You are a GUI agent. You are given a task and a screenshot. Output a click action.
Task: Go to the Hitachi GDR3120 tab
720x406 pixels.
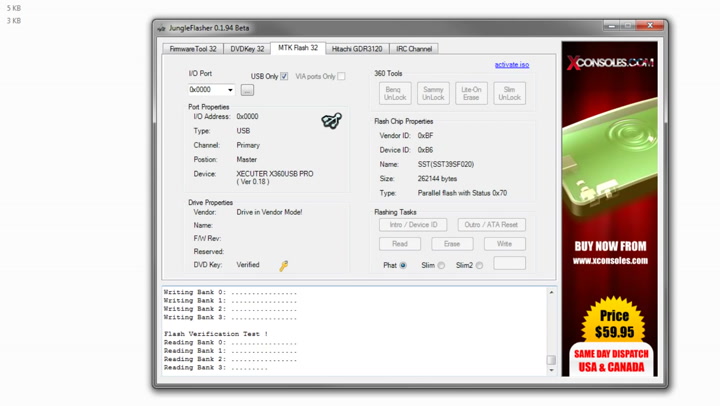point(356,48)
